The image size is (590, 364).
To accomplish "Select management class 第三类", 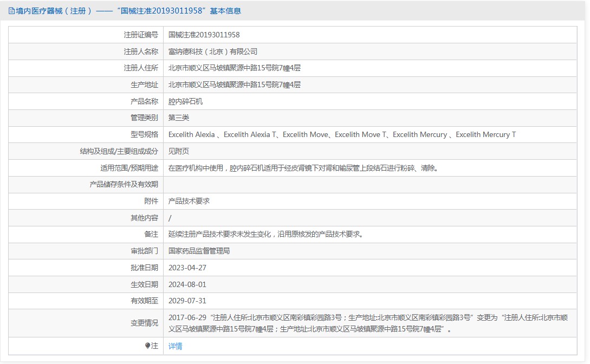I will [x=178, y=118].
